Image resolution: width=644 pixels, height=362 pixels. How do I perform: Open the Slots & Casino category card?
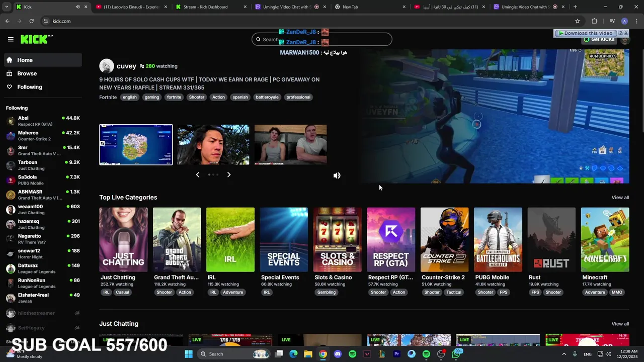pyautogui.click(x=337, y=240)
